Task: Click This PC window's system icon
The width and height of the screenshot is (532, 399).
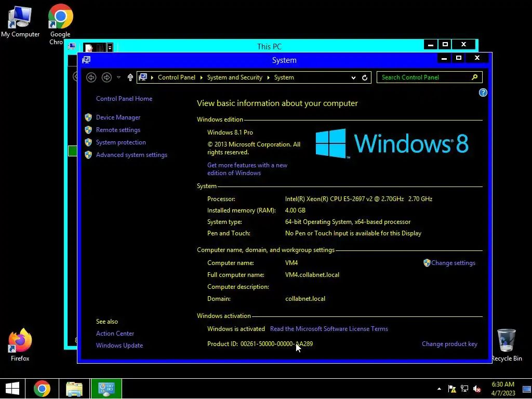Action: click(72, 46)
